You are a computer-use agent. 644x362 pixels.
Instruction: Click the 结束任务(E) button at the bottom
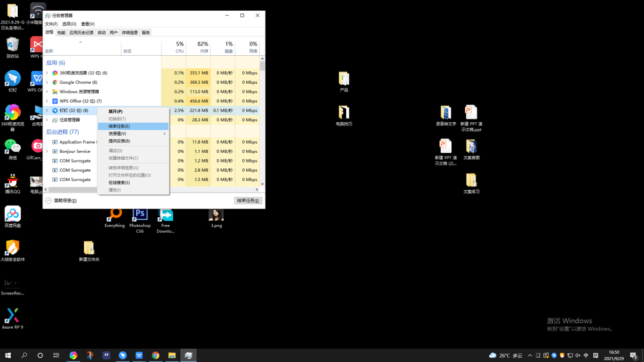(248, 201)
